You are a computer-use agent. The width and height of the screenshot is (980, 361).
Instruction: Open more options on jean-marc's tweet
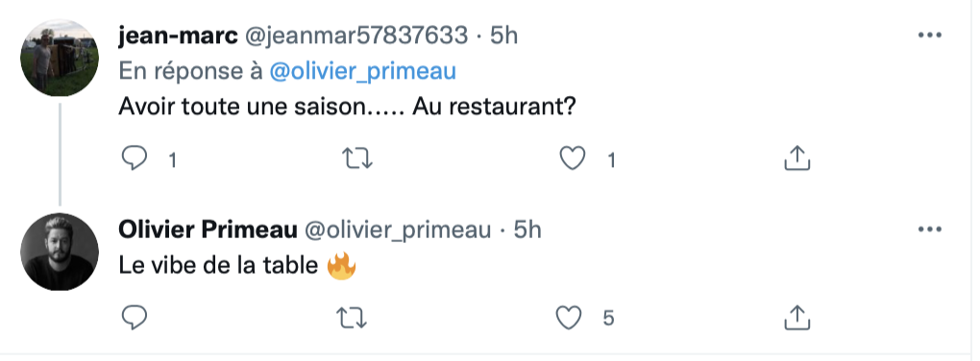pos(929,36)
